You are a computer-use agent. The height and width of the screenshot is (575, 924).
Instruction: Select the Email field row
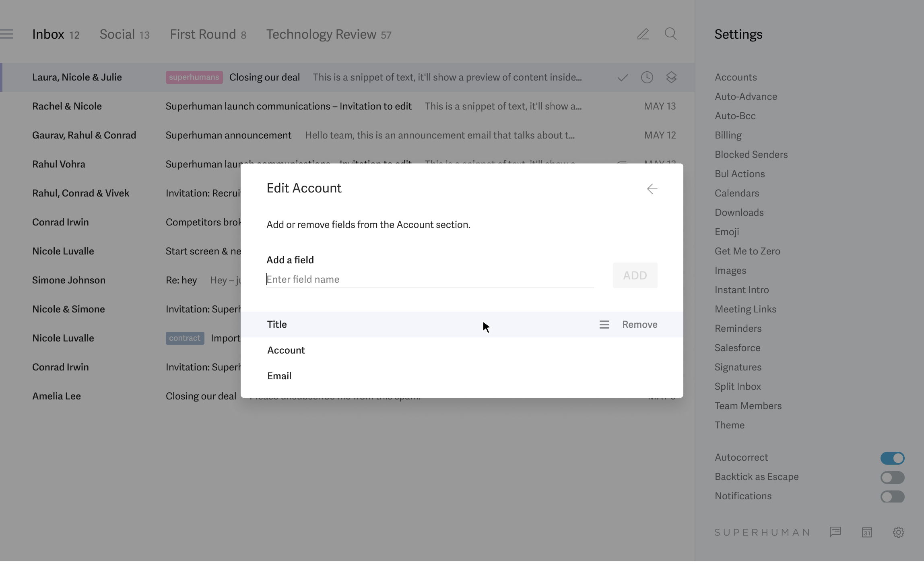coord(462,376)
